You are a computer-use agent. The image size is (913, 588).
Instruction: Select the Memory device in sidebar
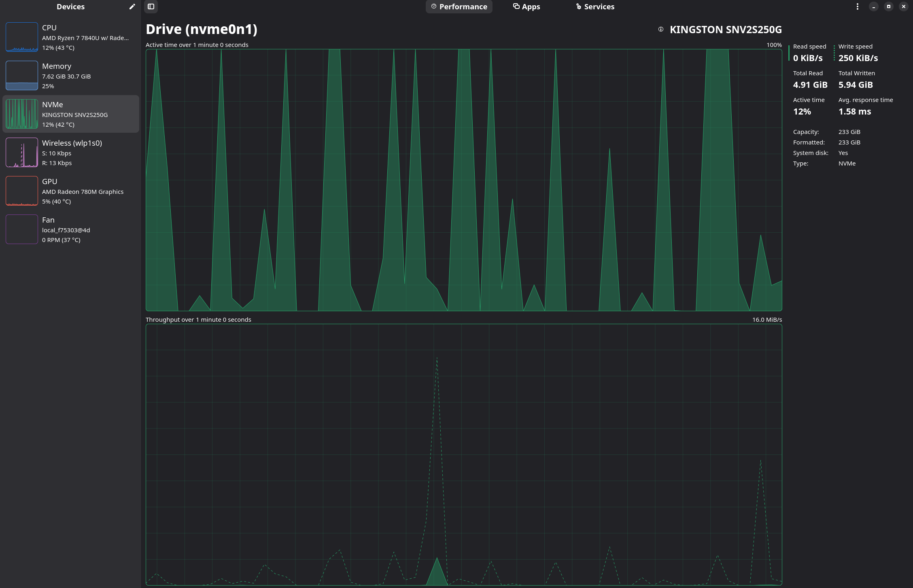71,75
